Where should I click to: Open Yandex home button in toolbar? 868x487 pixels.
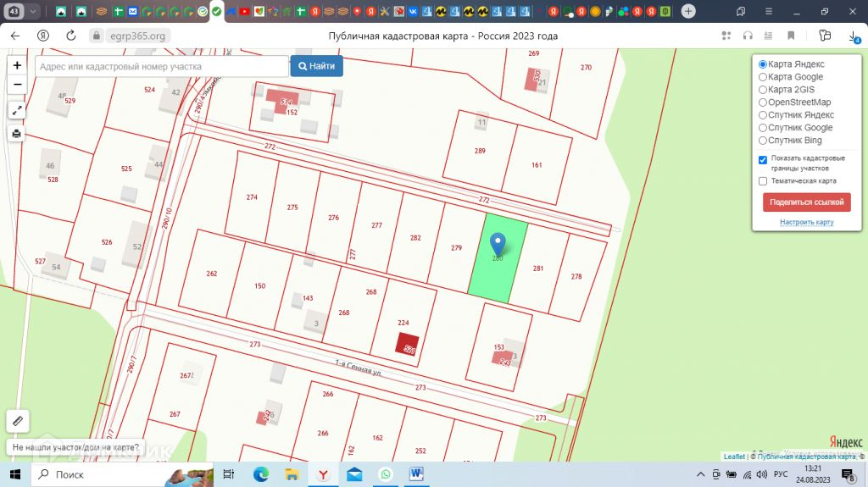(x=43, y=36)
